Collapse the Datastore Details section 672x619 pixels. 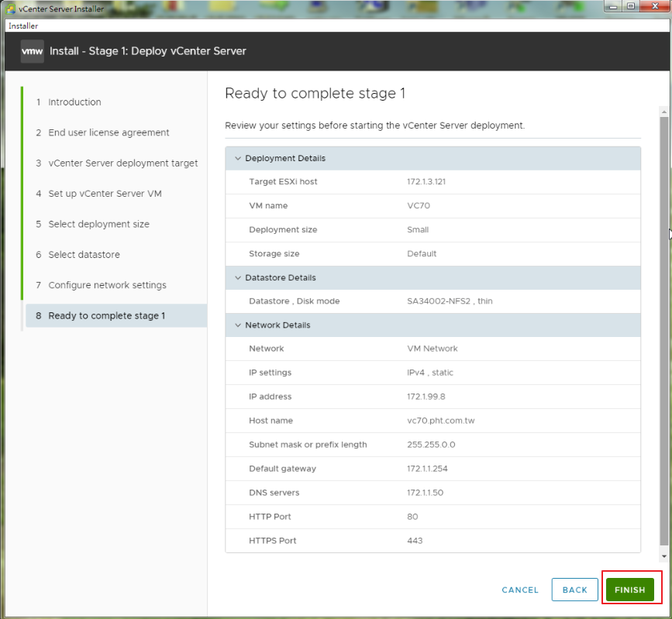tap(238, 277)
